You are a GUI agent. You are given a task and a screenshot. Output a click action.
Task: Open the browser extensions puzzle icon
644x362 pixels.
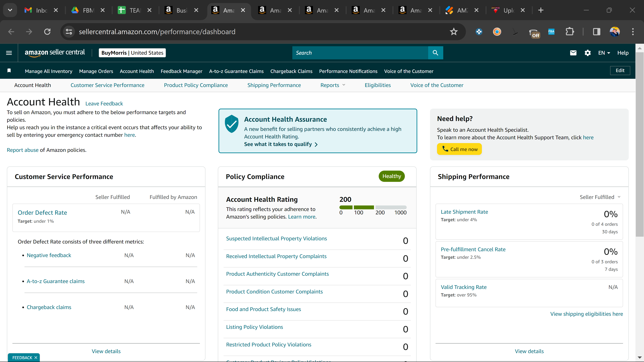(x=570, y=32)
